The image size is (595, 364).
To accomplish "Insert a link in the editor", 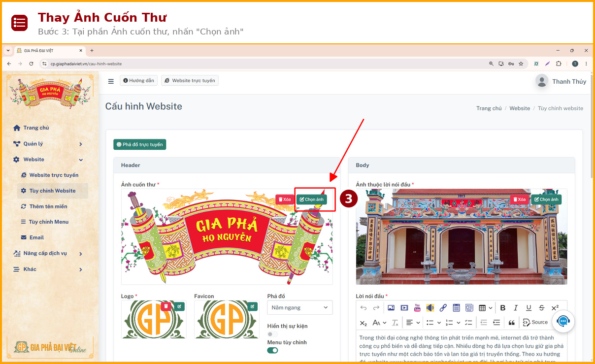I will (x=443, y=308).
